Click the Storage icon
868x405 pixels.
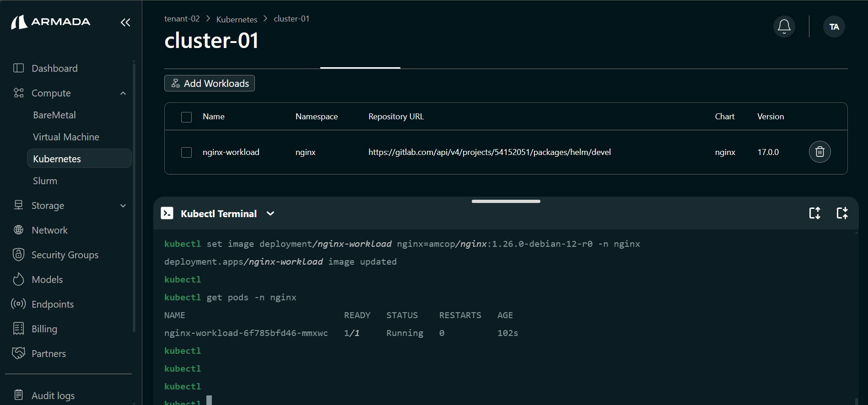(x=18, y=205)
